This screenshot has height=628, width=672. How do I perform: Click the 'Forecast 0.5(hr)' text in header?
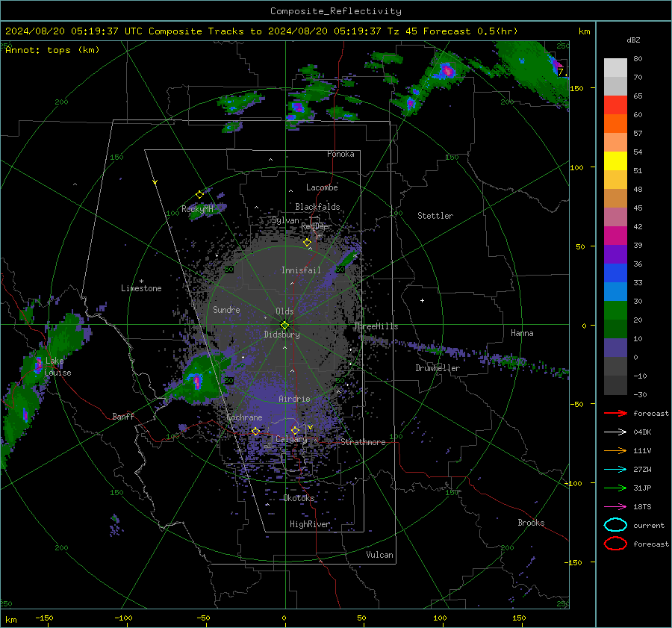click(x=470, y=31)
